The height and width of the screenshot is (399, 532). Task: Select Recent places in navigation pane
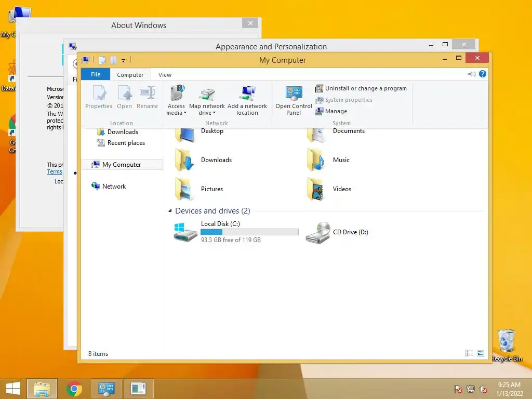point(121,143)
